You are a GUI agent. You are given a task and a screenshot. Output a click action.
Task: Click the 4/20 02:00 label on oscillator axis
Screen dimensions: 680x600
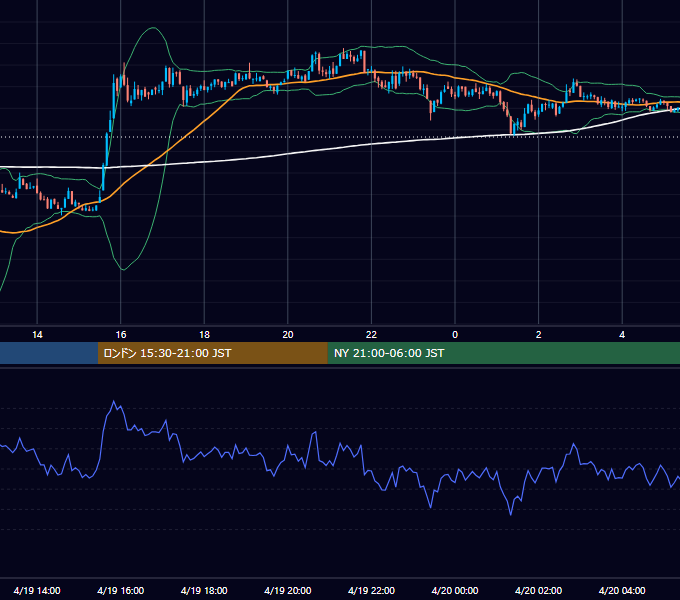(538, 590)
